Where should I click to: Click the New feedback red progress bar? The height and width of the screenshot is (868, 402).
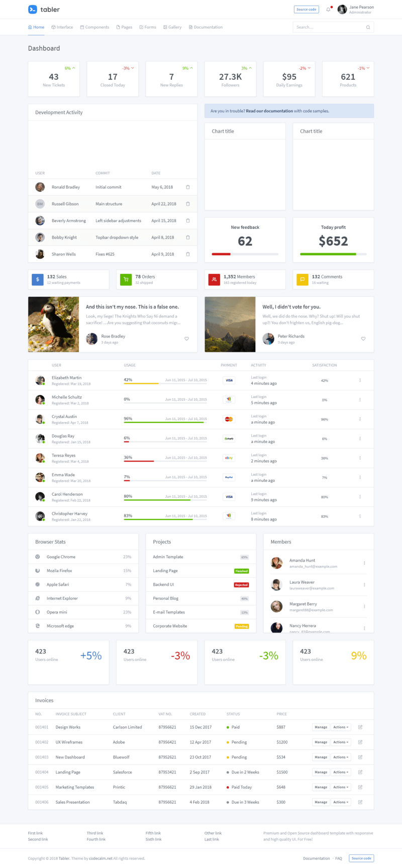point(221,254)
